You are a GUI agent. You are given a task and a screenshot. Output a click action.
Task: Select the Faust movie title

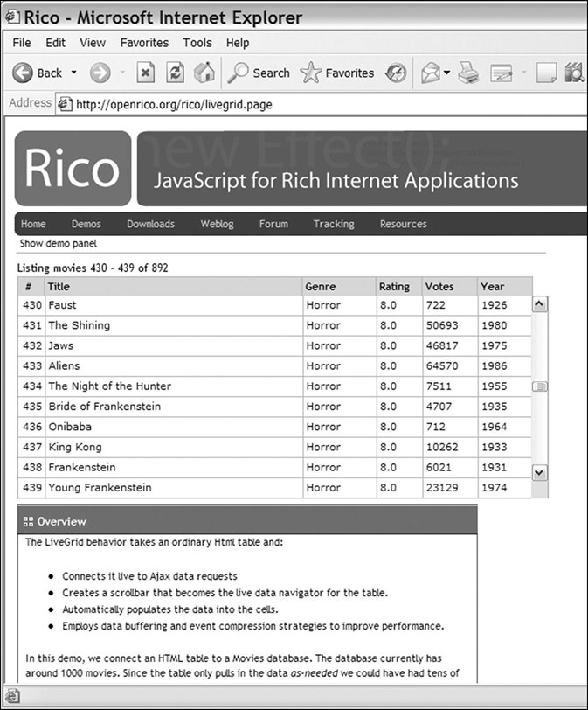point(62,305)
